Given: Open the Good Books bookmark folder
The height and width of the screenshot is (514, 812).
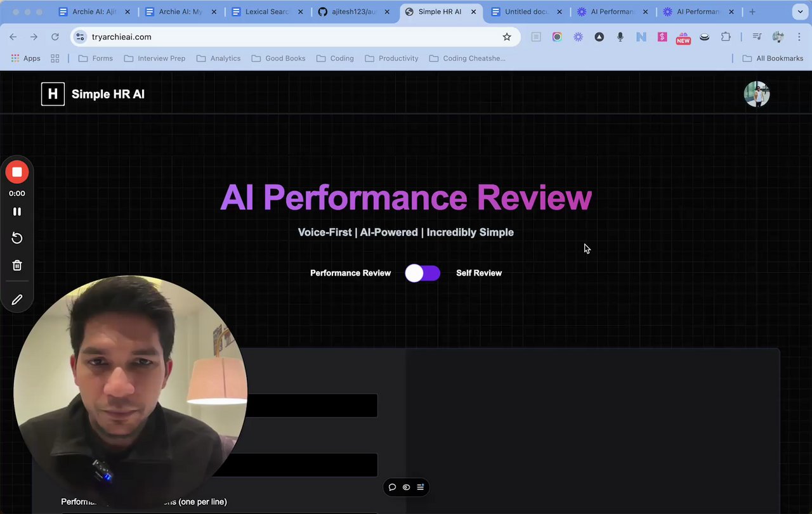Looking at the screenshot, I should click(x=278, y=58).
